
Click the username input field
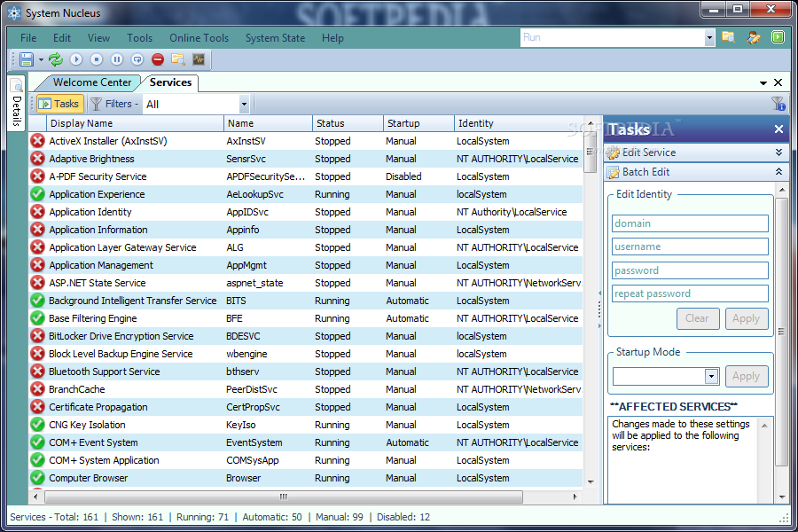690,246
